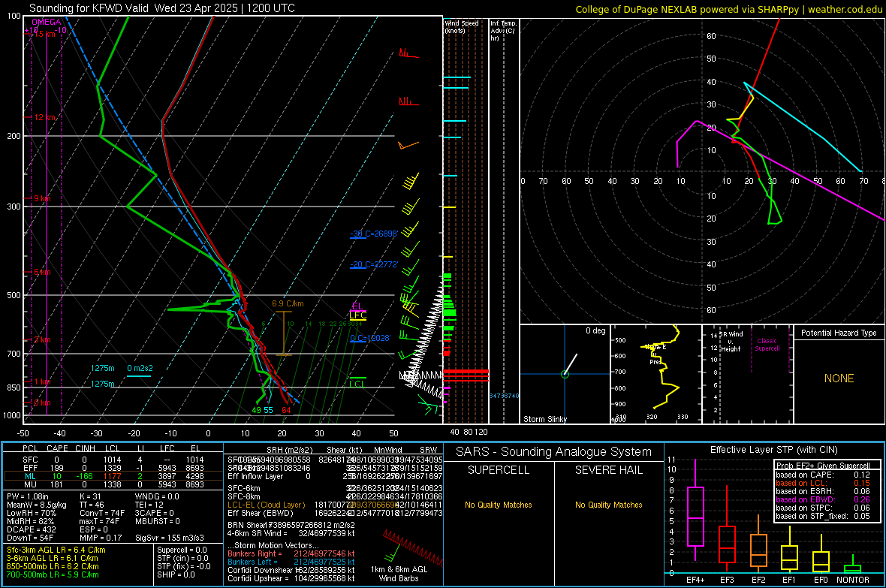Click the 'SR Wind v. Height' label
Image resolution: width=886 pixels, height=588 pixels.
[x=731, y=342]
